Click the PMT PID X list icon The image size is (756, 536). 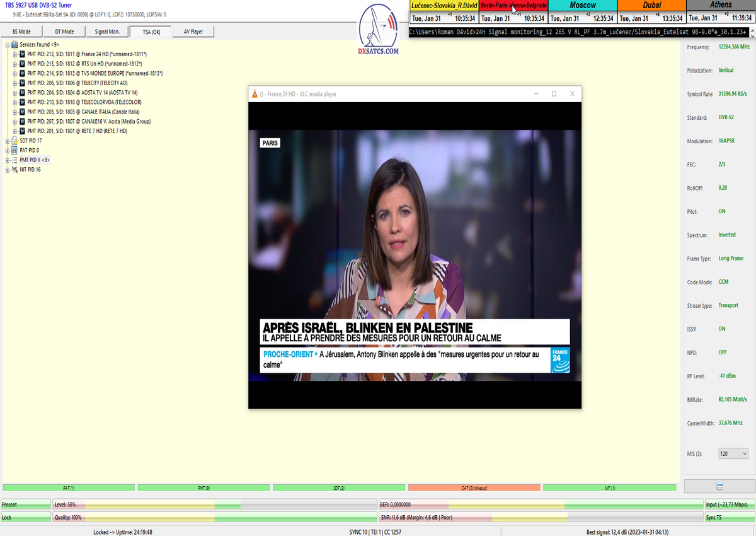tap(14, 160)
